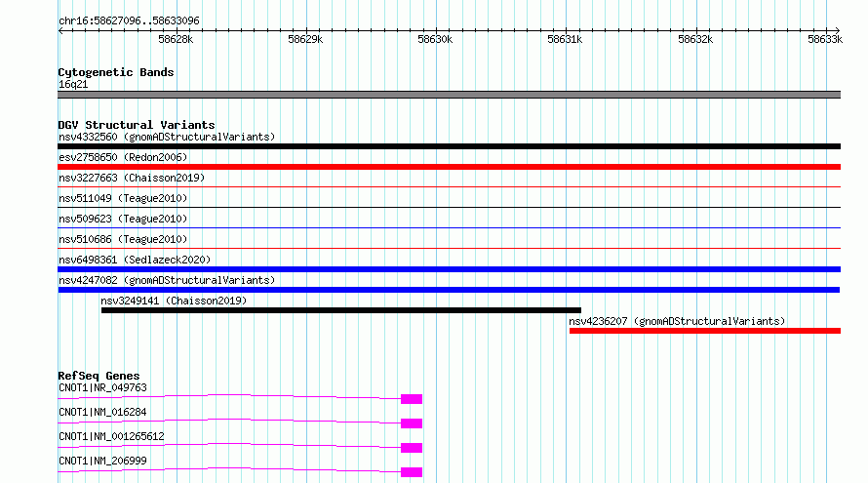Click the chr16:58627096..58633096 coordinates label
This screenshot has width=868, height=483.
click(x=129, y=20)
